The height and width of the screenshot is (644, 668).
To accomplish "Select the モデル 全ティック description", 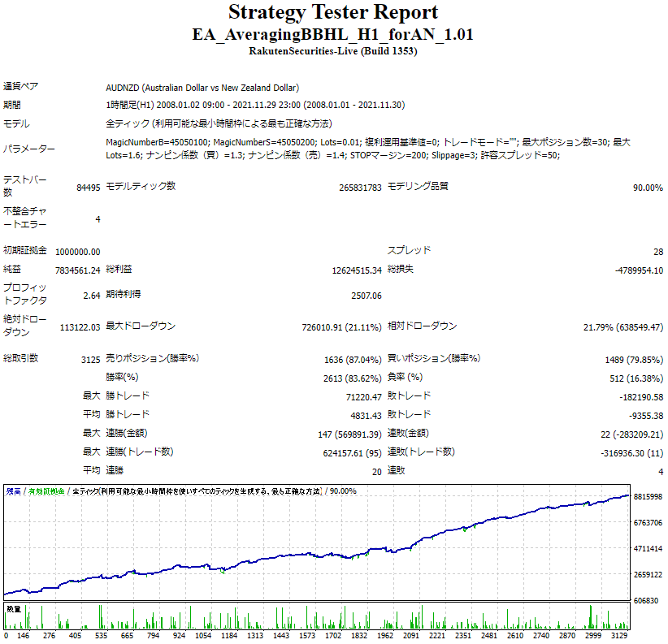I will coord(219,123).
